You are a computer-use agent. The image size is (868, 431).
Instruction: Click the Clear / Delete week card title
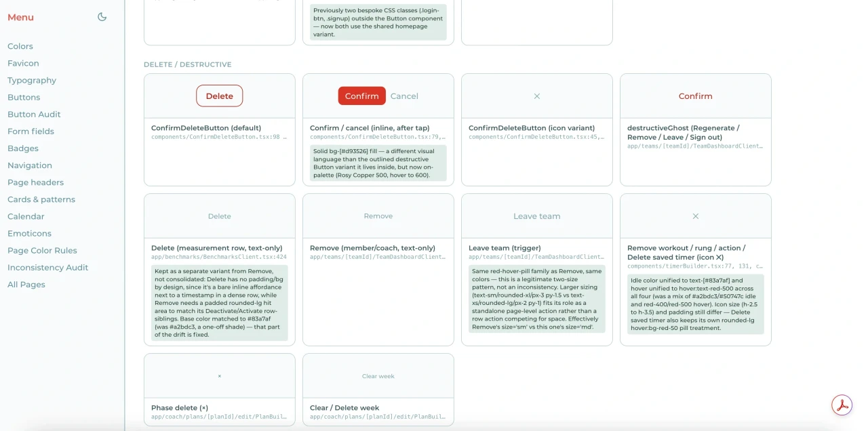pos(344,408)
